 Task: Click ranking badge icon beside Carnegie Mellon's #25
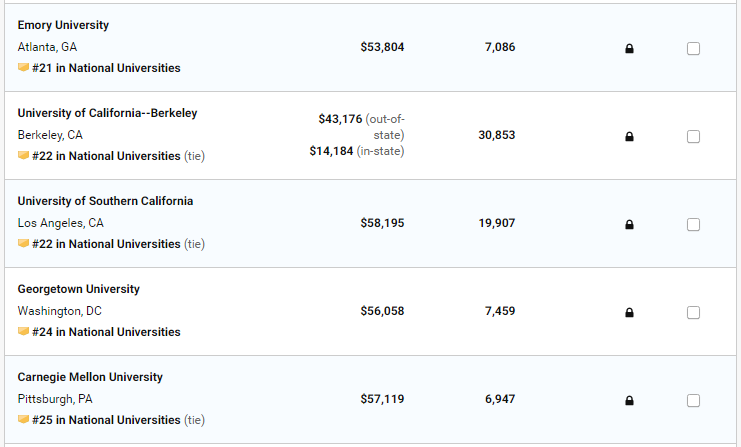coord(23,419)
